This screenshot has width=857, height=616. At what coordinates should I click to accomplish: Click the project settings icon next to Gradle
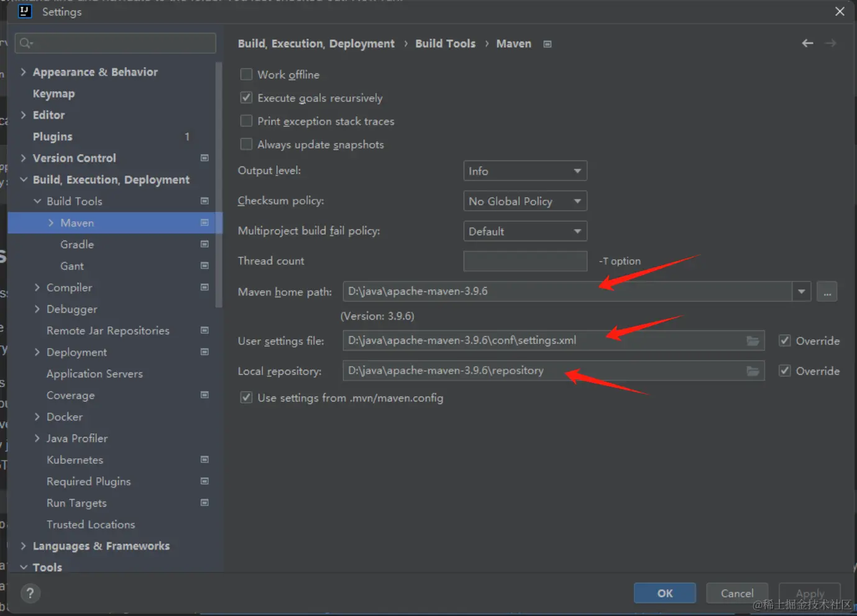click(x=204, y=244)
